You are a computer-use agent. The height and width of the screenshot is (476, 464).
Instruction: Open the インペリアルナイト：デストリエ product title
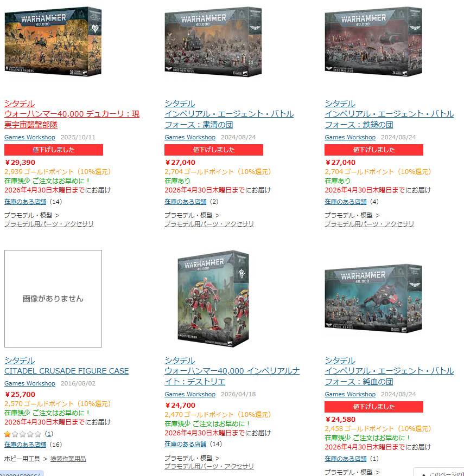(232, 376)
